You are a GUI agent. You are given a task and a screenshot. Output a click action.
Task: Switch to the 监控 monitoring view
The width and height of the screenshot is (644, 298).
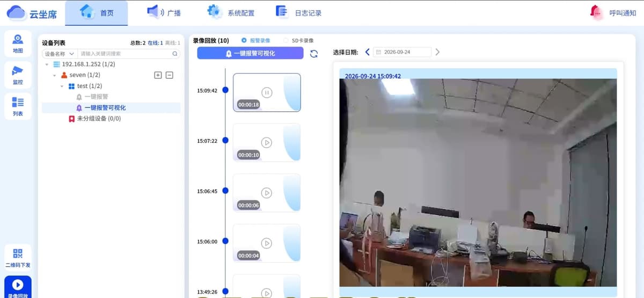[x=18, y=75]
